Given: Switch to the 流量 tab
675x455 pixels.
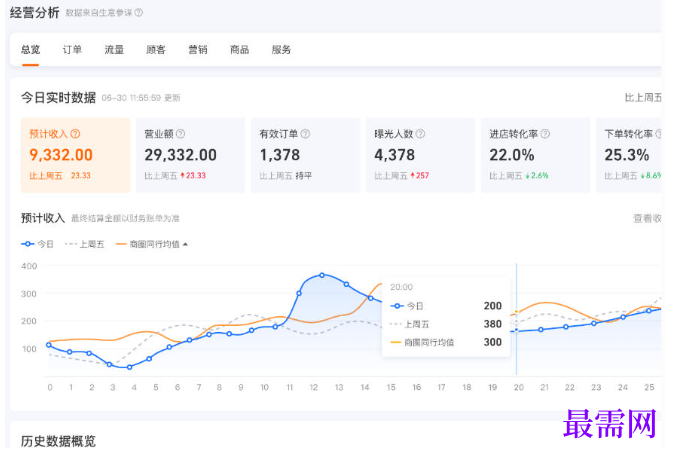Looking at the screenshot, I should [114, 50].
